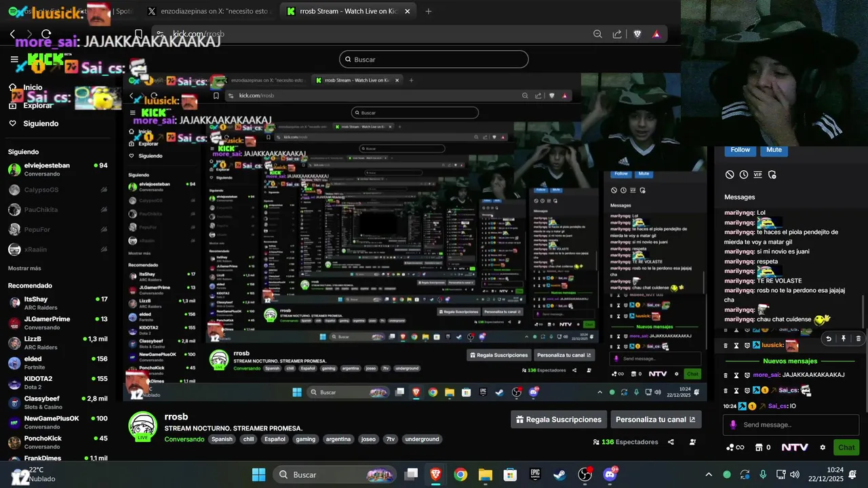Click the ban user icon in the user card
Screen dimensions: 868x488
(730, 175)
